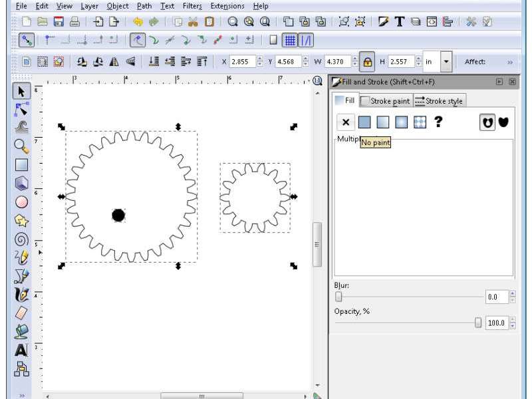Export the document bitmap
Screen dimensions: 532x399
click(114, 22)
